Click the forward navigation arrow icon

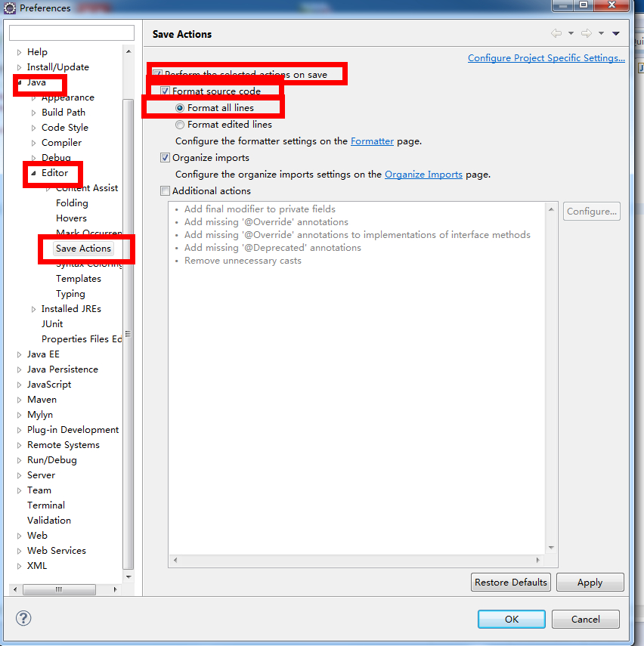click(586, 33)
